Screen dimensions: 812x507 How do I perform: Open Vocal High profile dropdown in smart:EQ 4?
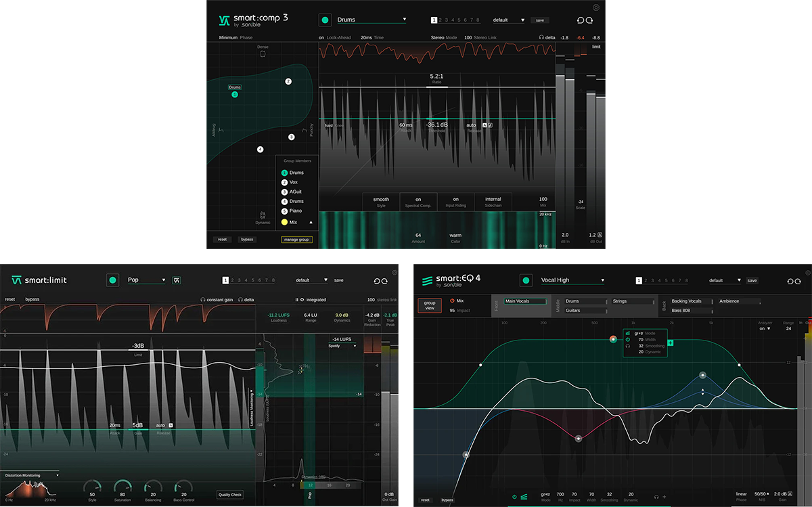pos(572,280)
